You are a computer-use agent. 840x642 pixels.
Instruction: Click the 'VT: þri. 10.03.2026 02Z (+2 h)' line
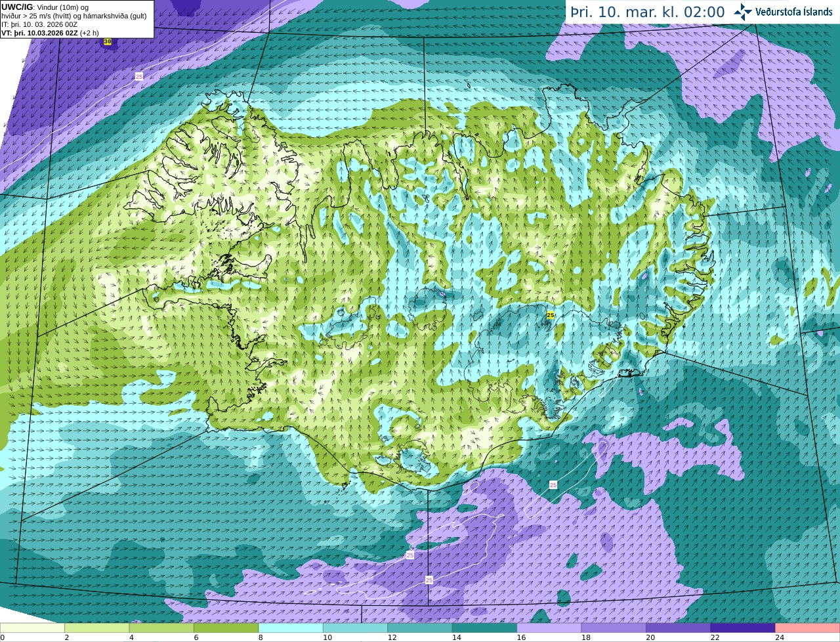[x=50, y=33]
